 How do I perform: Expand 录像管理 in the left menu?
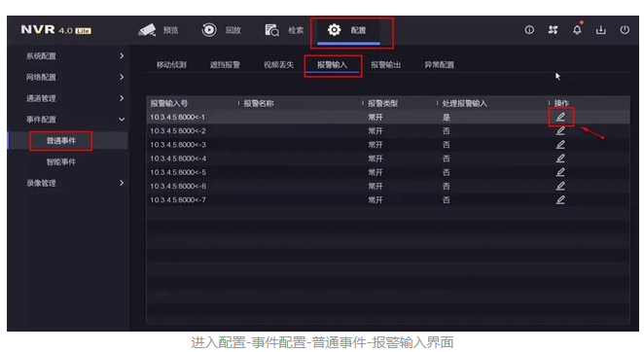[75, 183]
